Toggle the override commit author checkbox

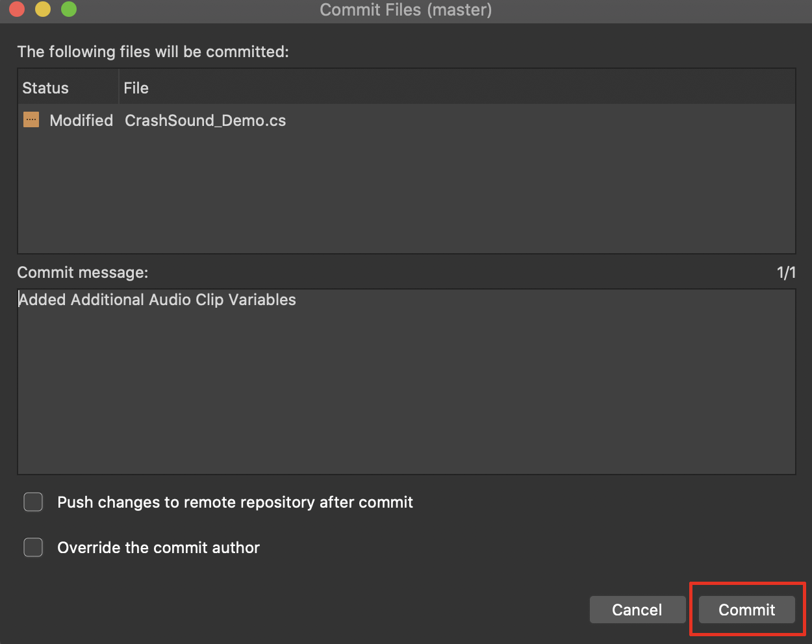tap(33, 547)
